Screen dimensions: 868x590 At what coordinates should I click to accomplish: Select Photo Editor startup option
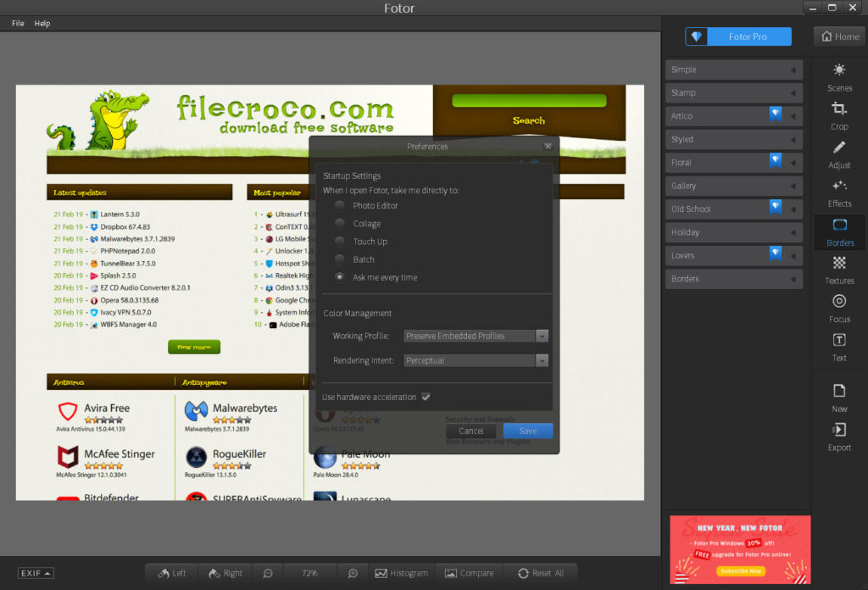(340, 205)
